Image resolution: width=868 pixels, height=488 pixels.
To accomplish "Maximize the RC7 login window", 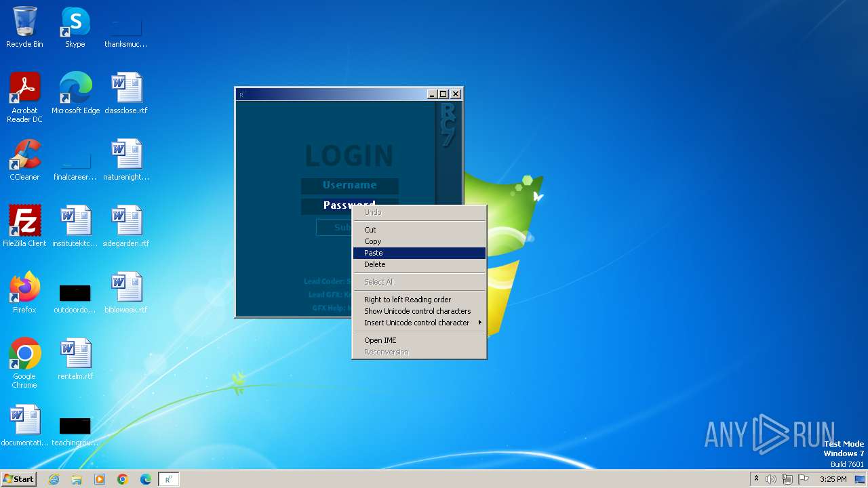I will [443, 94].
